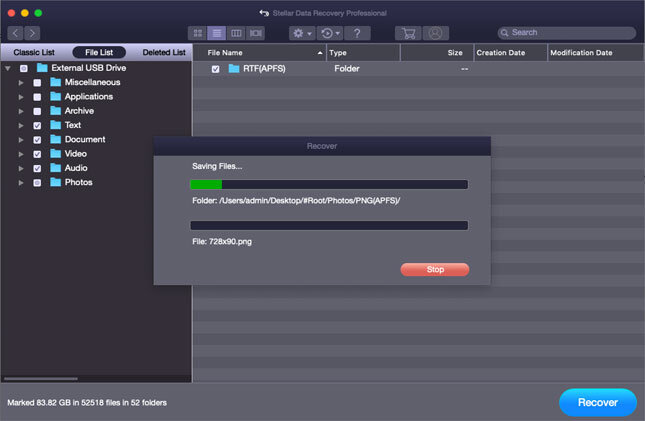Switch to list view mode
Image resolution: width=645 pixels, height=421 pixels.
click(217, 33)
